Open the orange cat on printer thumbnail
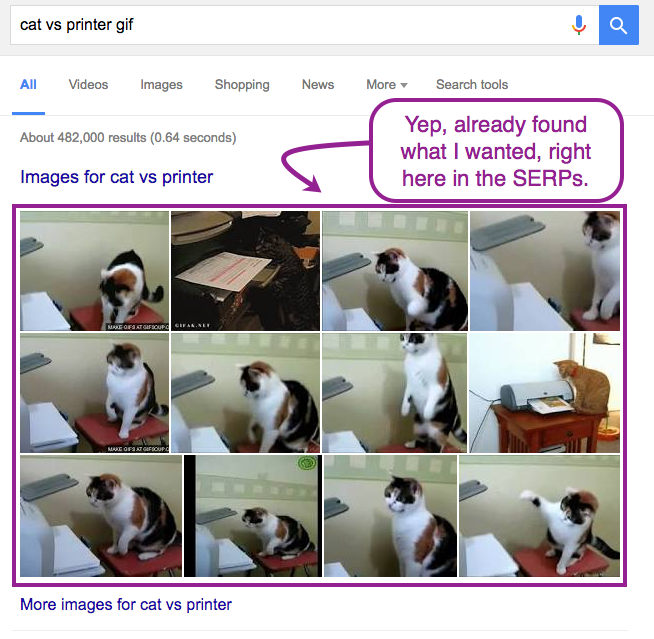 (544, 392)
